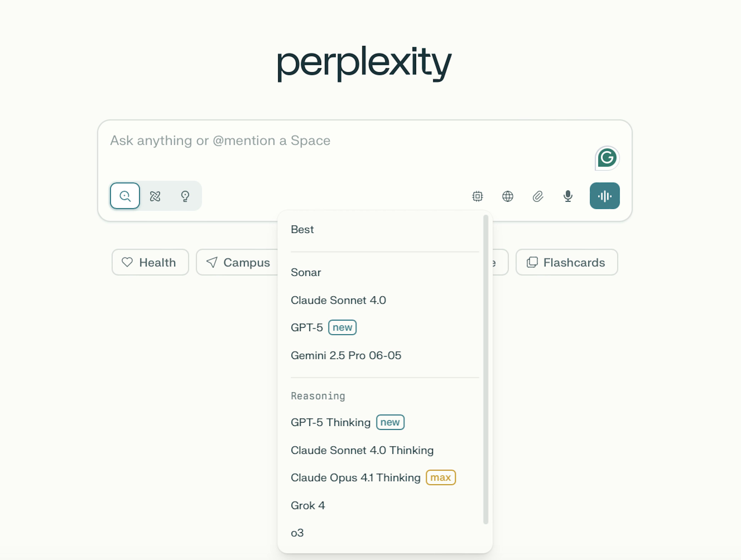Image resolution: width=741 pixels, height=560 pixels.
Task: Choose the Best model option
Action: 303,229
